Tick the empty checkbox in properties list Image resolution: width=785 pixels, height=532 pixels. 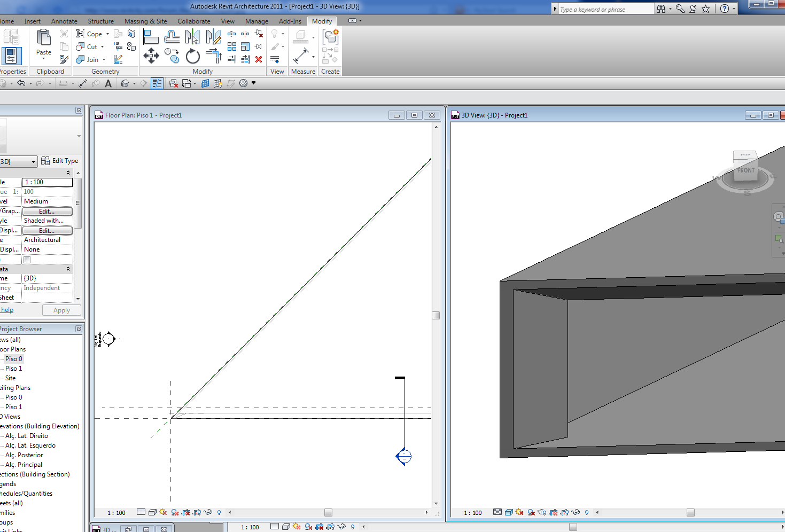coord(27,260)
